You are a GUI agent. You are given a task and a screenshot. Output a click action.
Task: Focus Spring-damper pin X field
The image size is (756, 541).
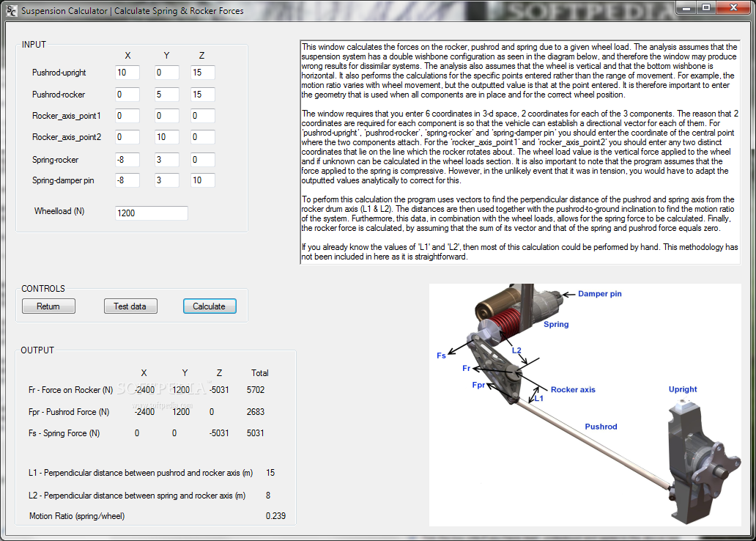[x=127, y=180]
